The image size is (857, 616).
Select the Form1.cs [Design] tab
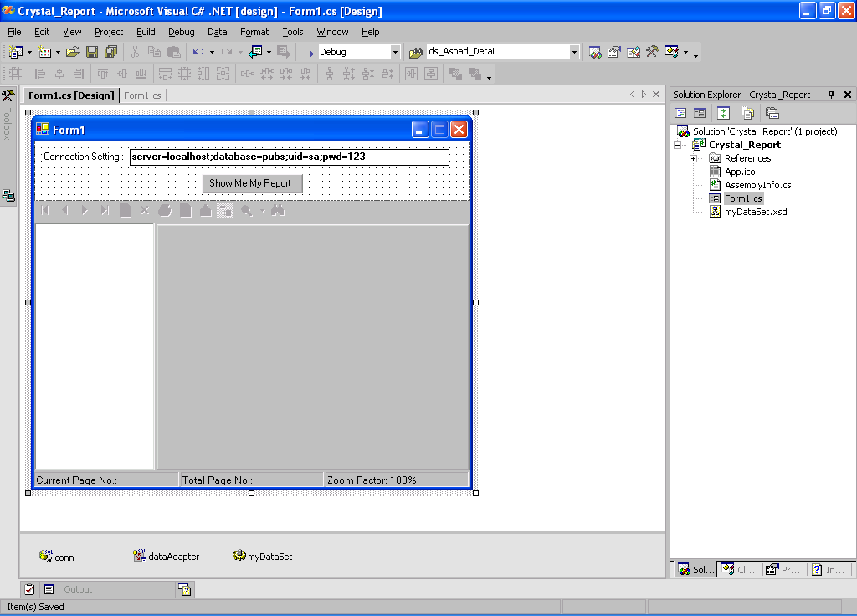pos(71,95)
